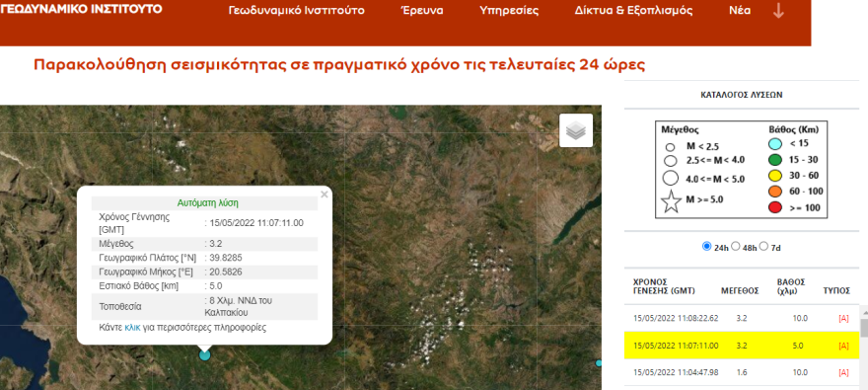This screenshot has height=390, width=868.
Task: Click the cyan earthquake marker under the popup
Action: 205,355
